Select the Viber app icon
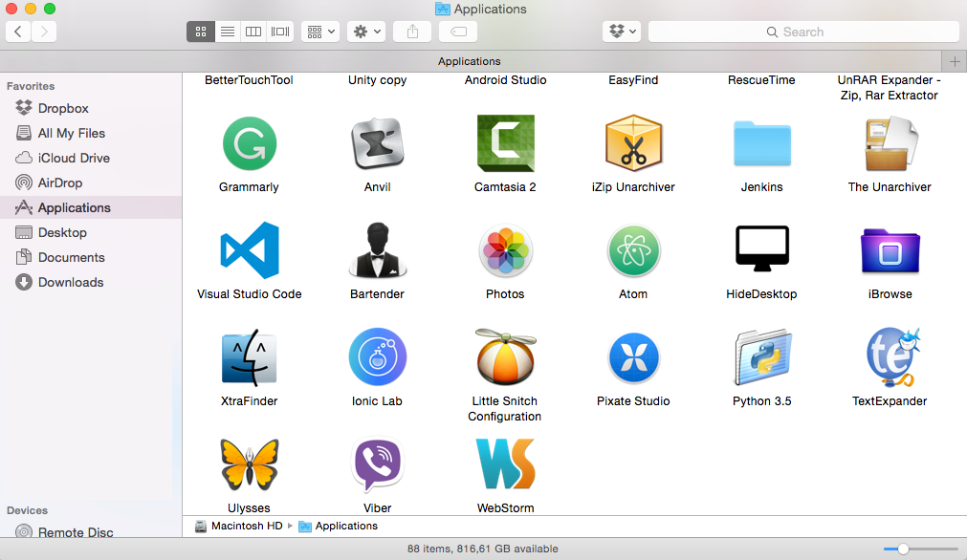Screen dimensions: 967x560 pos(378,464)
